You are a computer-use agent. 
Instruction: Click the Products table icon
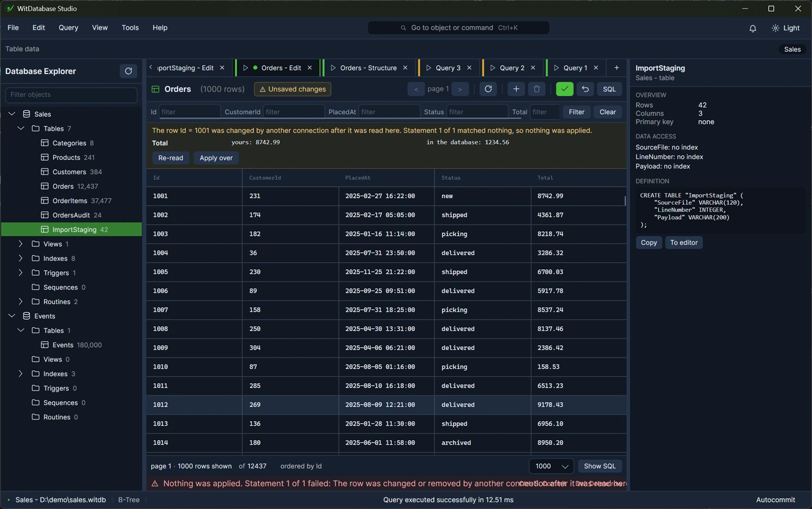pyautogui.click(x=45, y=157)
